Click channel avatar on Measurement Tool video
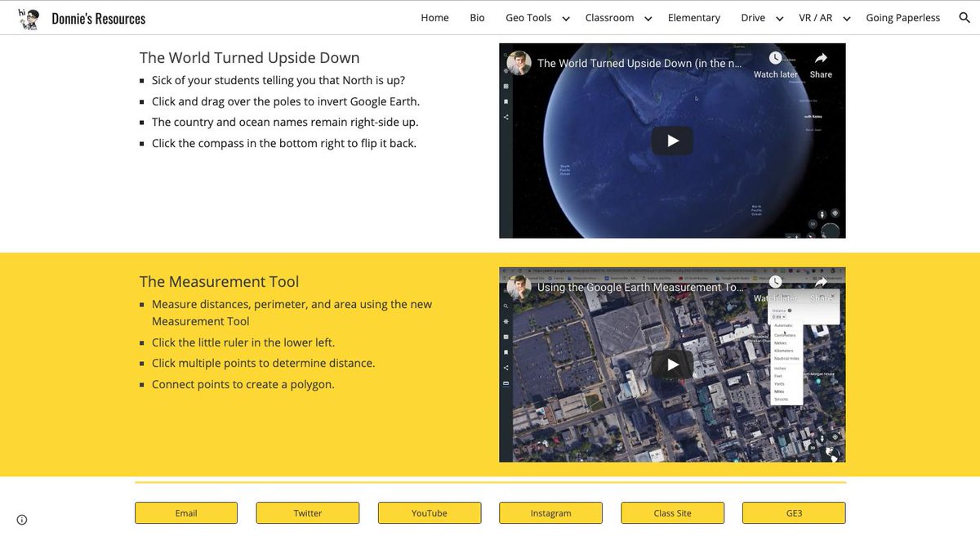The width and height of the screenshot is (980, 541). tap(519, 287)
